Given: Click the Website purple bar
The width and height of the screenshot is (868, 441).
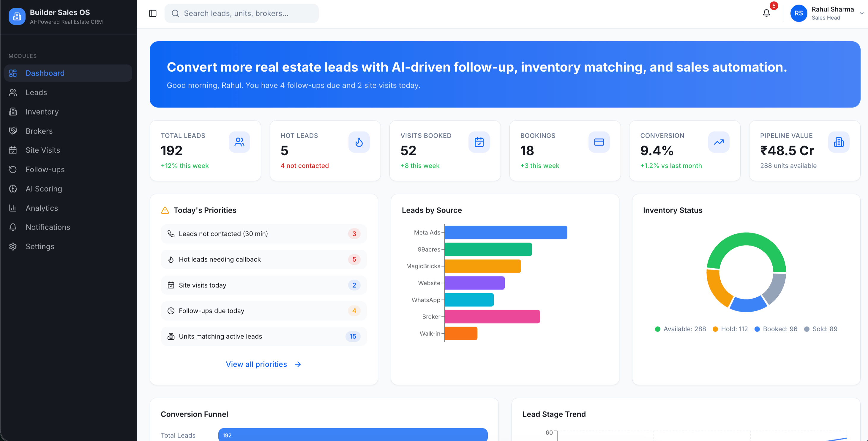Looking at the screenshot, I should 474,283.
